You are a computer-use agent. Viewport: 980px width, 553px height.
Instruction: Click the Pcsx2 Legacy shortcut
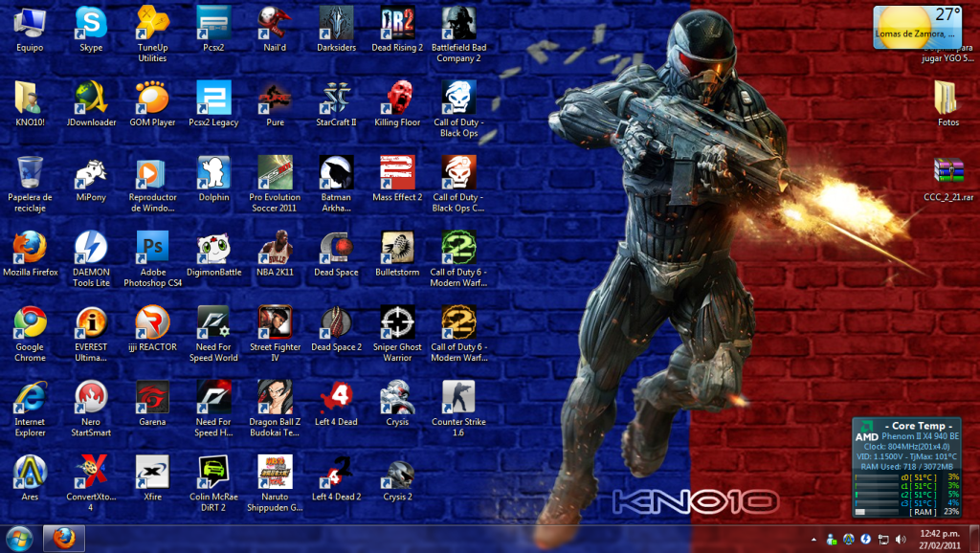(213, 104)
